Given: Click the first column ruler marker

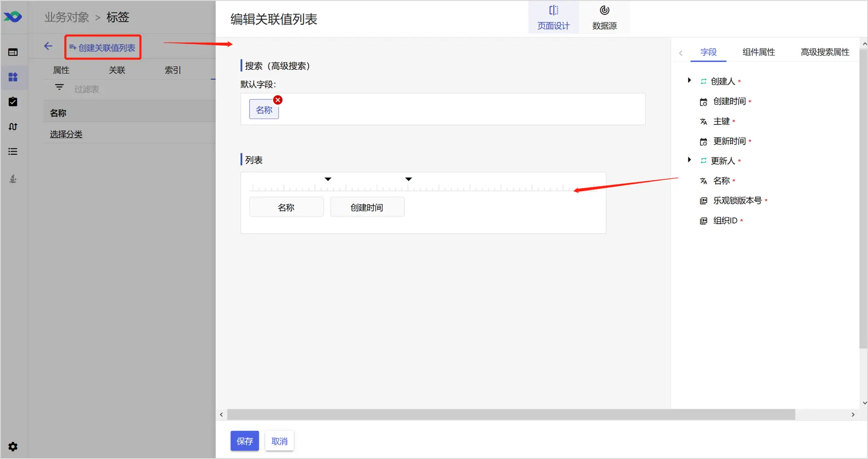Looking at the screenshot, I should (x=328, y=179).
